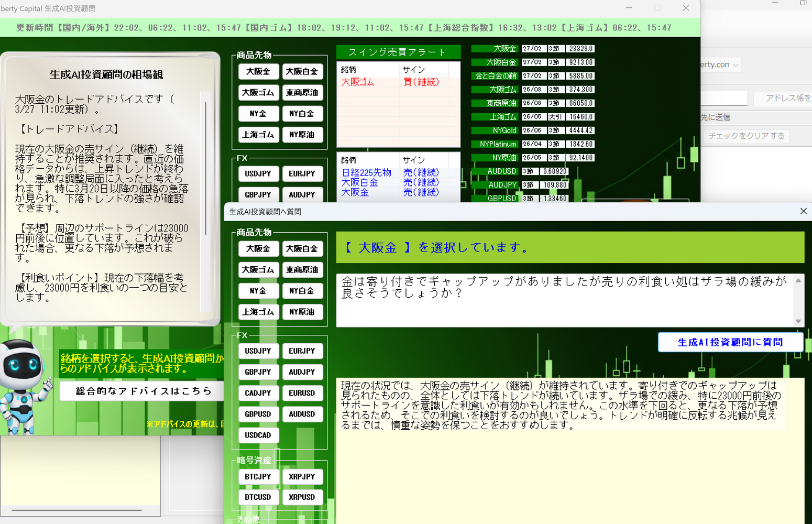This screenshot has height=524, width=812.
Task: Select XRPJPY crypto asset
Action: pos(302,477)
